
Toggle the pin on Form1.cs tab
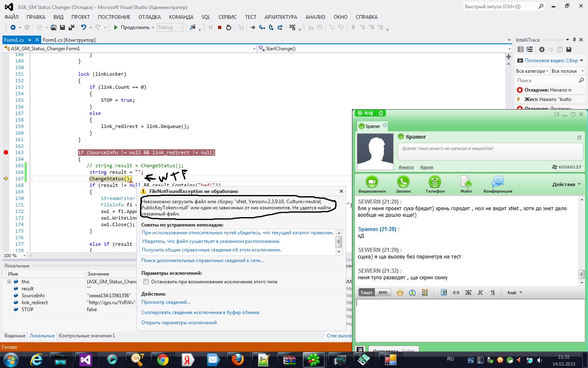(x=30, y=40)
